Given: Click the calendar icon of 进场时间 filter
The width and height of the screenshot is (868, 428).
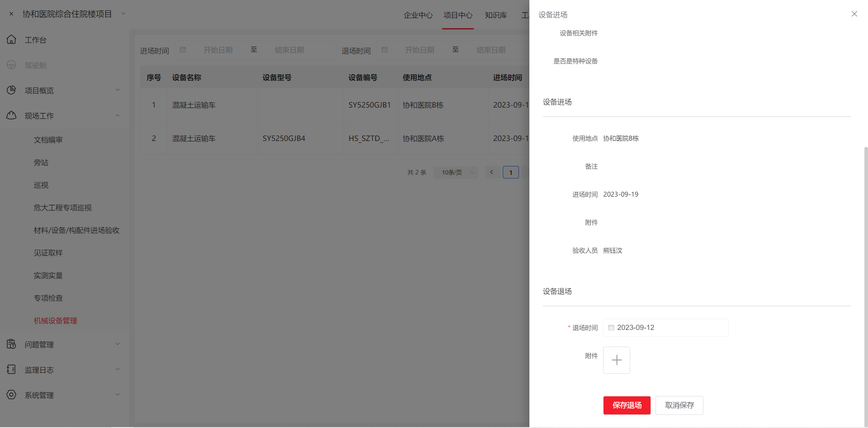Looking at the screenshot, I should pos(183,50).
